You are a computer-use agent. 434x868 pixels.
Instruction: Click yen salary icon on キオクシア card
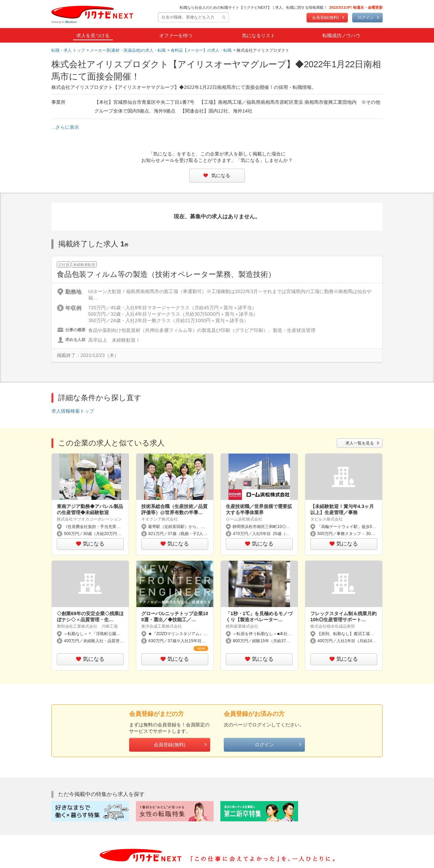click(x=144, y=534)
